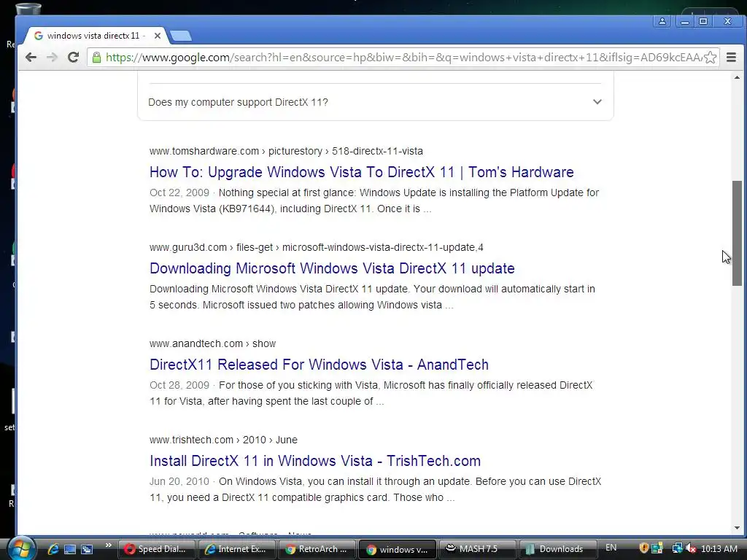
Task: Switch to the Speed Dial taskbar button
Action: [x=156, y=549]
